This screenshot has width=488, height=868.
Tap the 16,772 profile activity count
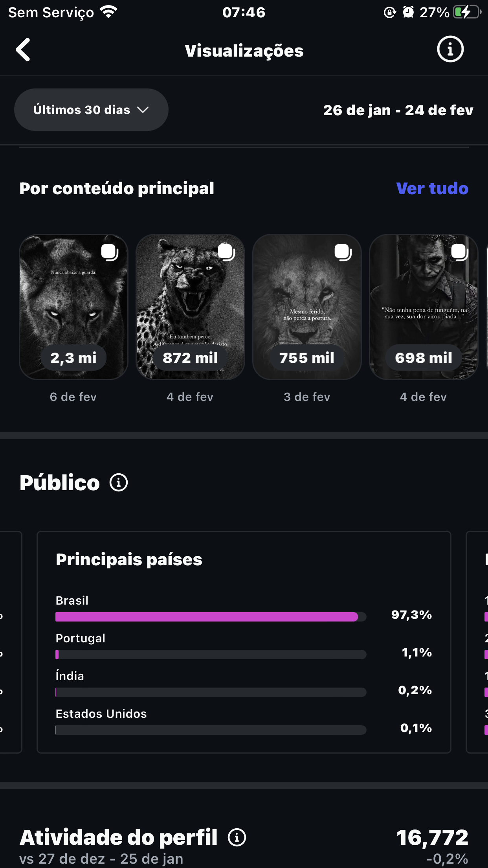(432, 837)
